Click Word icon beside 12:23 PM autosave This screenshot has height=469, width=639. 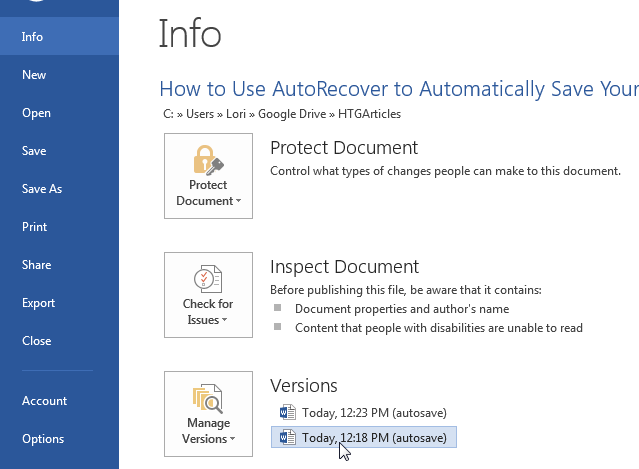(x=288, y=412)
